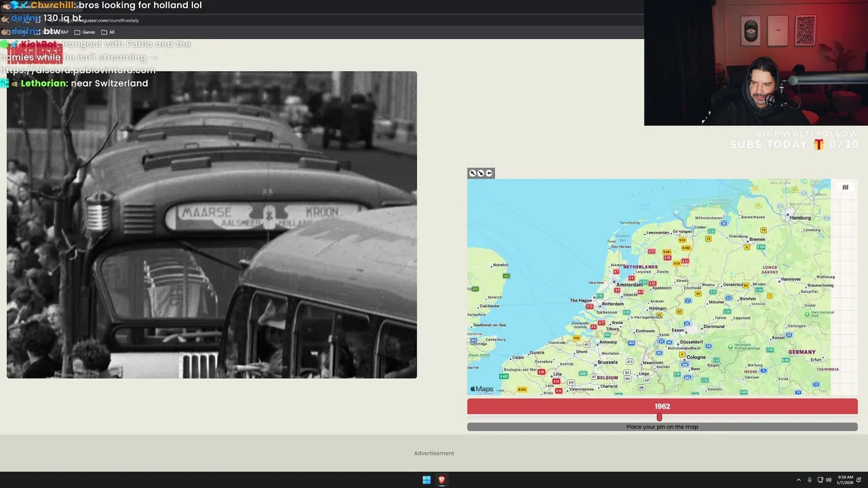Place pin on Utrecht on the map

(x=632, y=294)
